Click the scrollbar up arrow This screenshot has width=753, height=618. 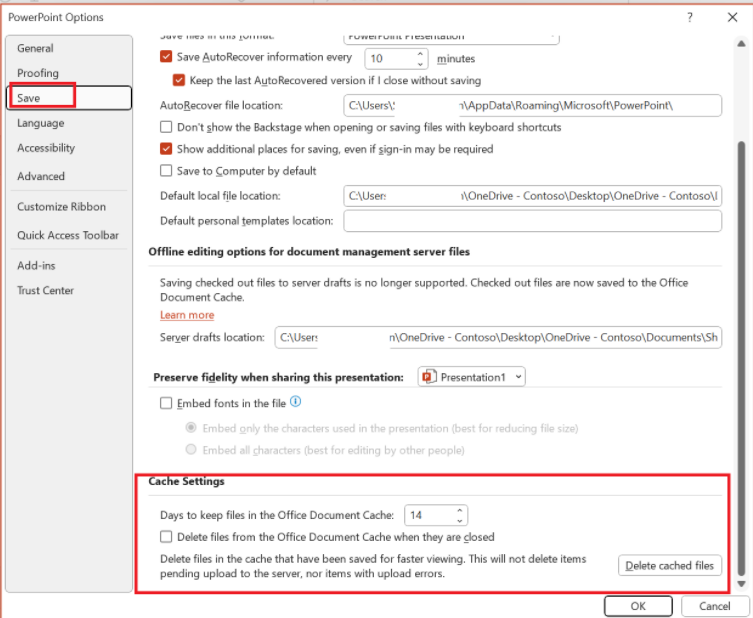[741, 44]
